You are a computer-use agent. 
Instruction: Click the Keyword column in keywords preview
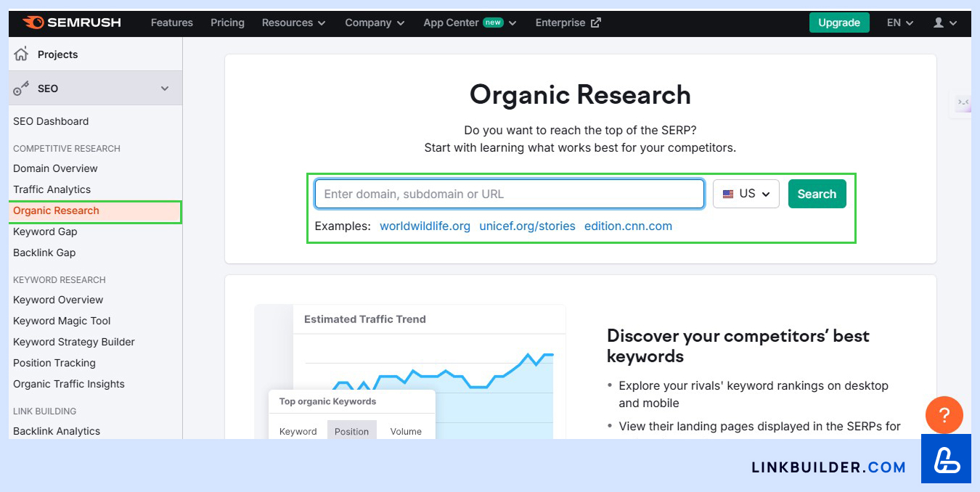coord(298,431)
